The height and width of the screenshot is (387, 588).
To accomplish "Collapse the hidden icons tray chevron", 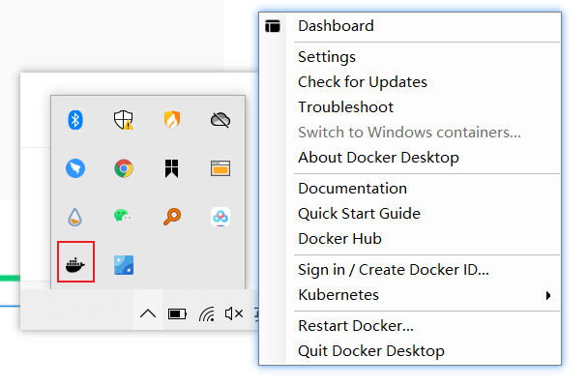I will point(148,313).
